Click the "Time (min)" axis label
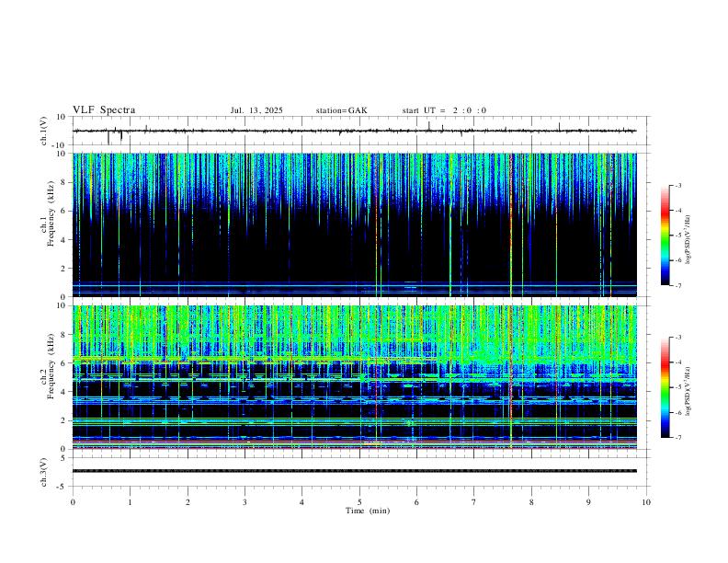 [368, 511]
